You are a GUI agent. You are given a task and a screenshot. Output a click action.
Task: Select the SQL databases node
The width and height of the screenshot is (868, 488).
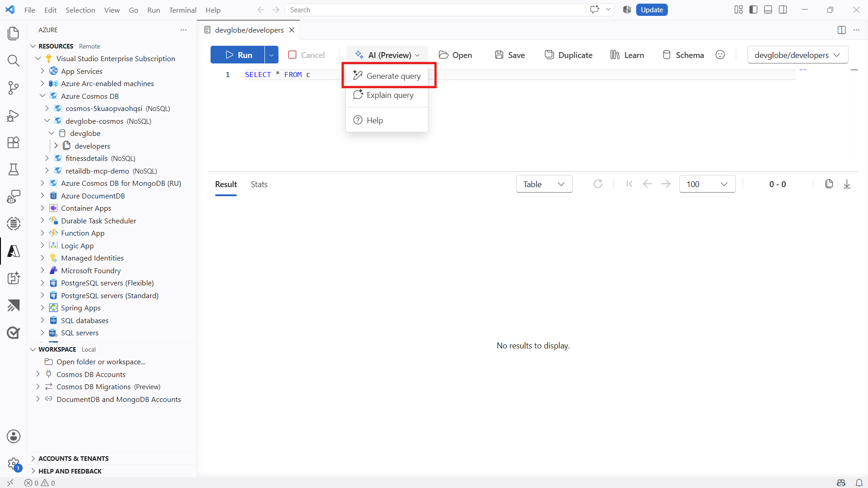pos(85,320)
